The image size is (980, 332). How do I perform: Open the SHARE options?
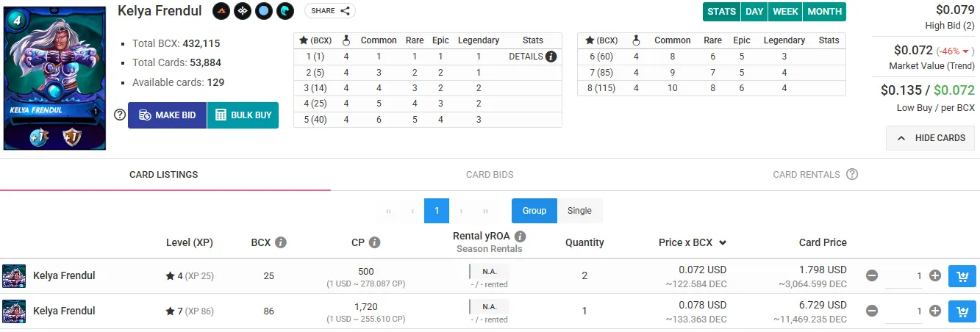[x=330, y=11]
